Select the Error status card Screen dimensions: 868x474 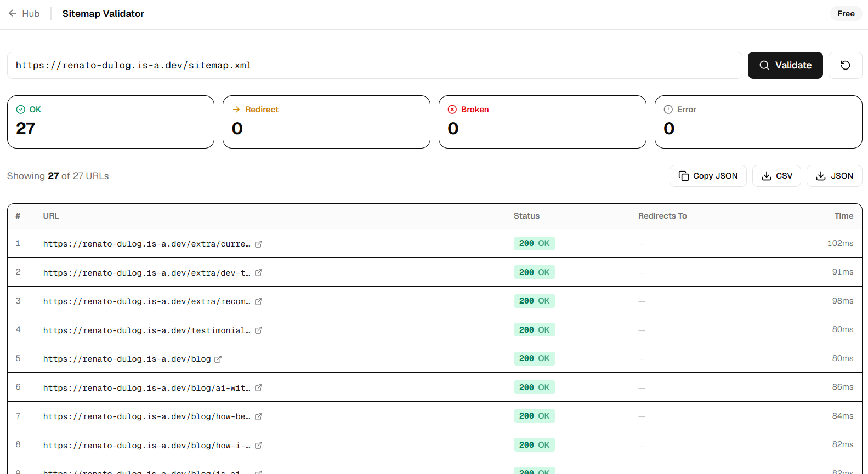pyautogui.click(x=758, y=122)
